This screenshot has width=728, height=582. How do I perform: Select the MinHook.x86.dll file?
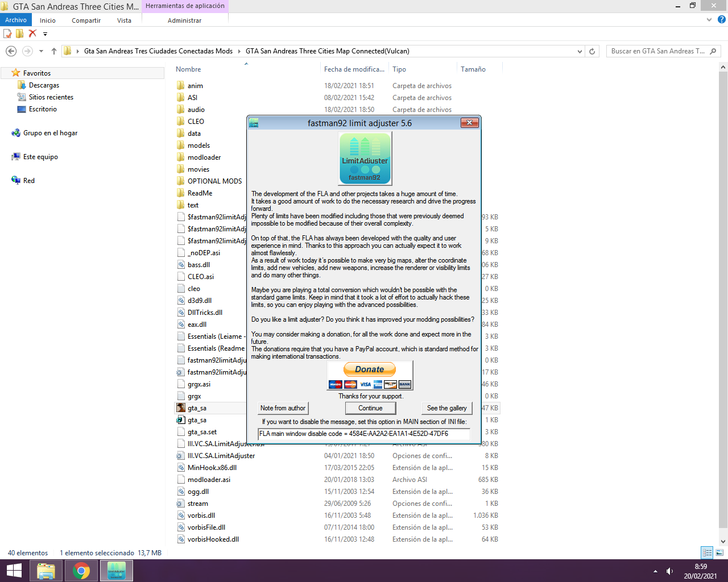tap(212, 468)
